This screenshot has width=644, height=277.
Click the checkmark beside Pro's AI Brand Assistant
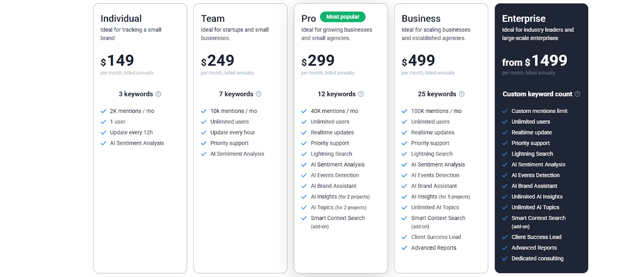[x=304, y=186]
